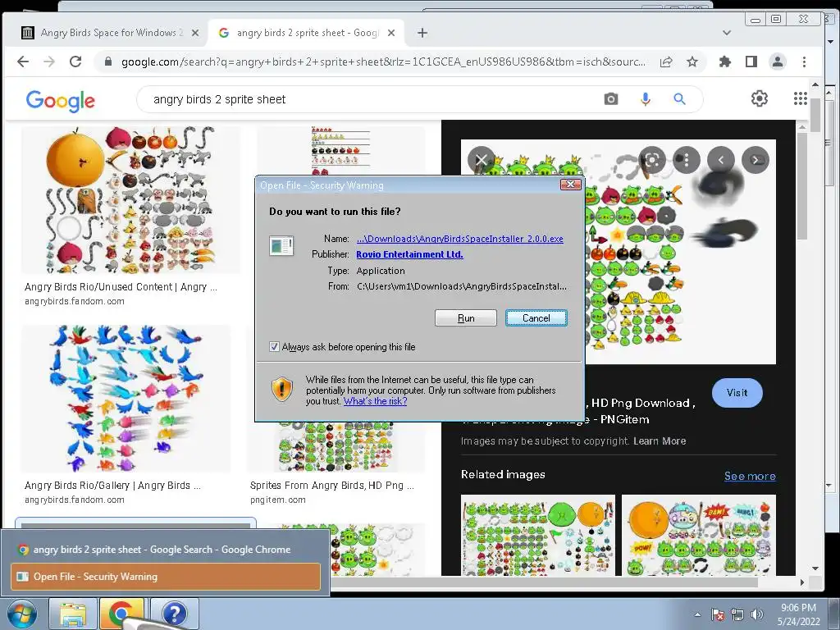This screenshot has height=630, width=840.
Task: Open the Angry Birds Rio/Unused Content thumbnail
Action: coord(130,200)
